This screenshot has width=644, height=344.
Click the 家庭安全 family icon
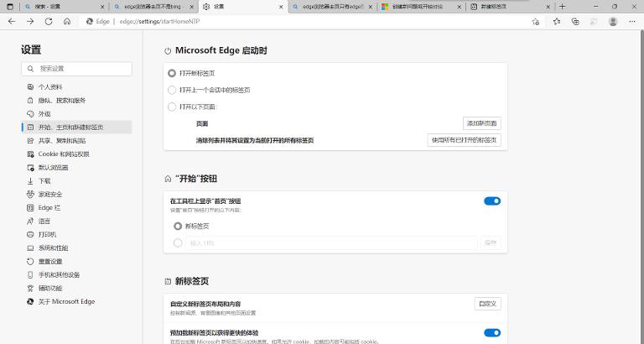30,194
